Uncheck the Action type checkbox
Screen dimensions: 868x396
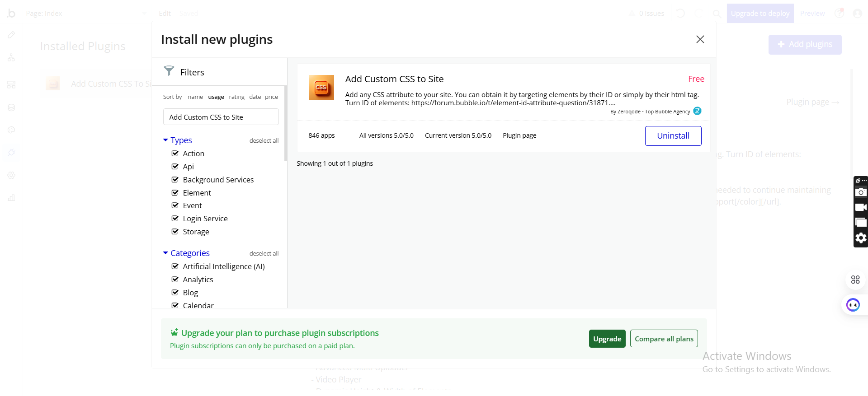click(x=175, y=154)
